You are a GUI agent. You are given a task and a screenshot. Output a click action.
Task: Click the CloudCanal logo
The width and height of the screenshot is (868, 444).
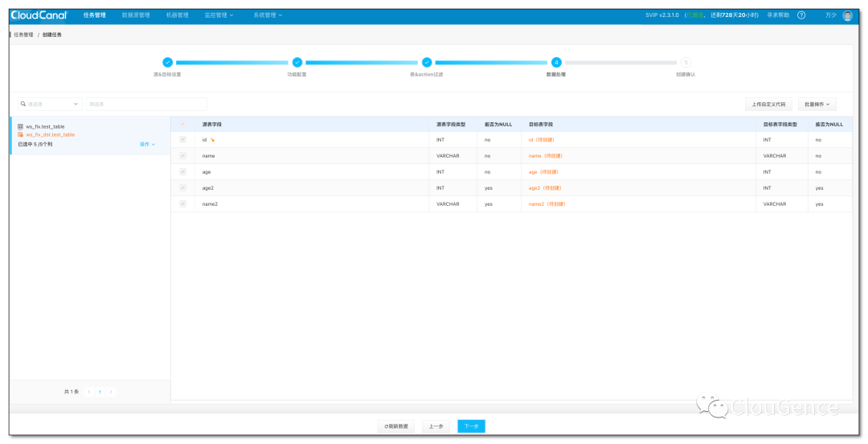coord(39,15)
